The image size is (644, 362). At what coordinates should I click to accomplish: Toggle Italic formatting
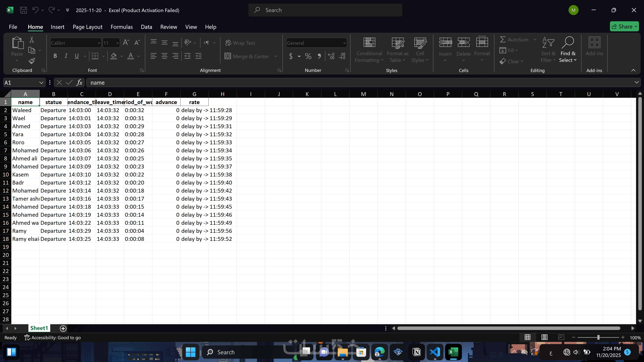tap(66, 56)
